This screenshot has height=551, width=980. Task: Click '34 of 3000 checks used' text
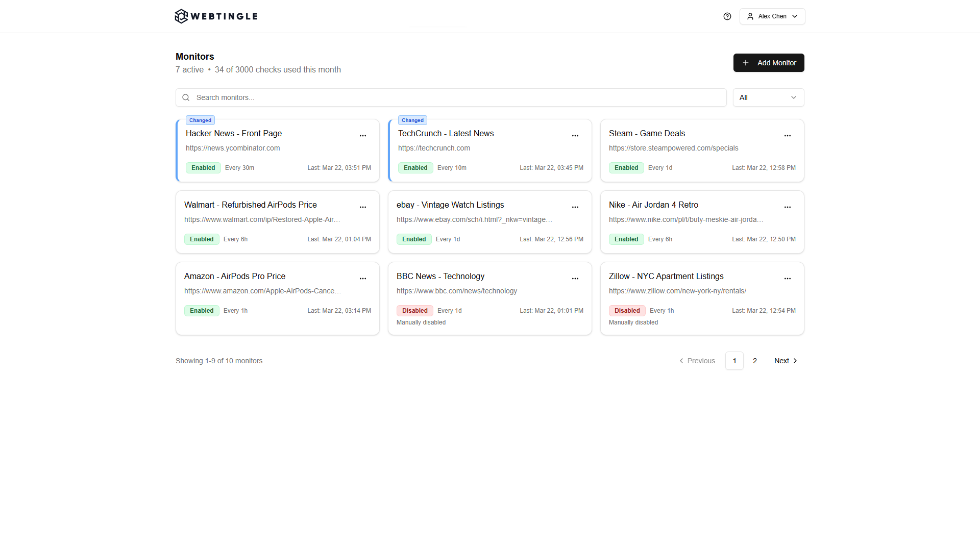point(278,70)
